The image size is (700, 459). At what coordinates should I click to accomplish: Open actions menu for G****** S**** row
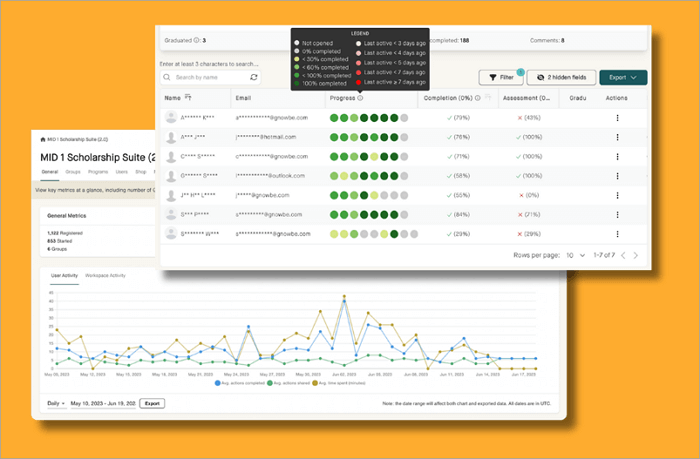tap(617, 176)
